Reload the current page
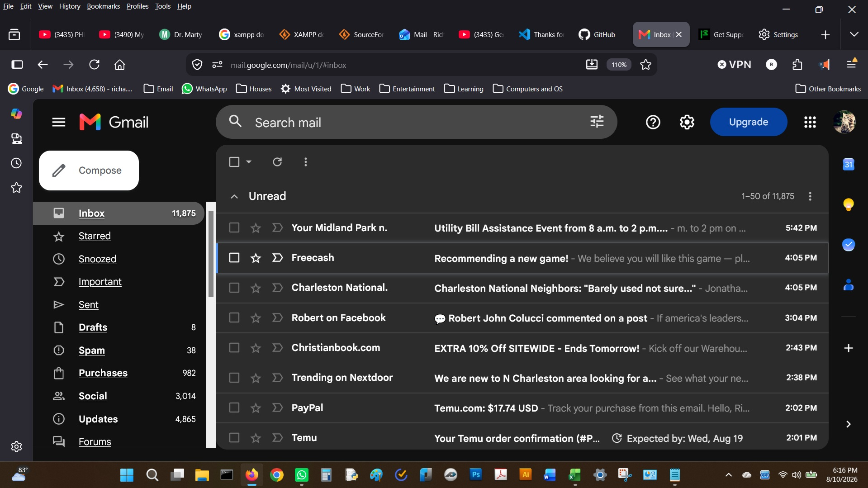Screen dimensions: 868x488 pyautogui.click(x=94, y=65)
